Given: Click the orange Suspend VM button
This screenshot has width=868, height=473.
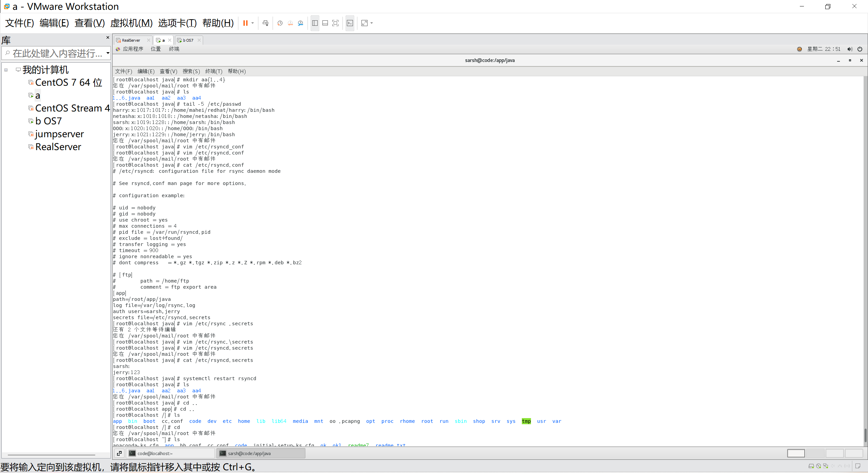Looking at the screenshot, I should [x=245, y=23].
